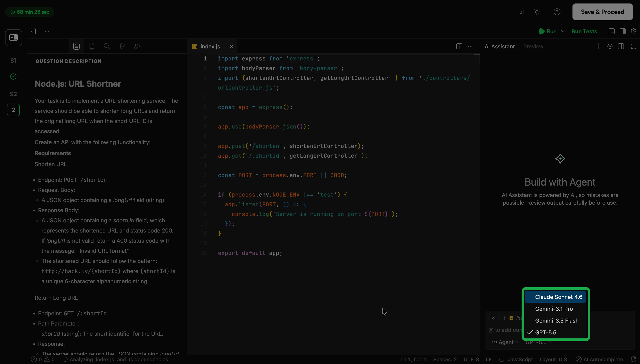Screen dimensions: 640x364
Task: Toggle light/dark theme sun icon
Action: (x=537, y=12)
